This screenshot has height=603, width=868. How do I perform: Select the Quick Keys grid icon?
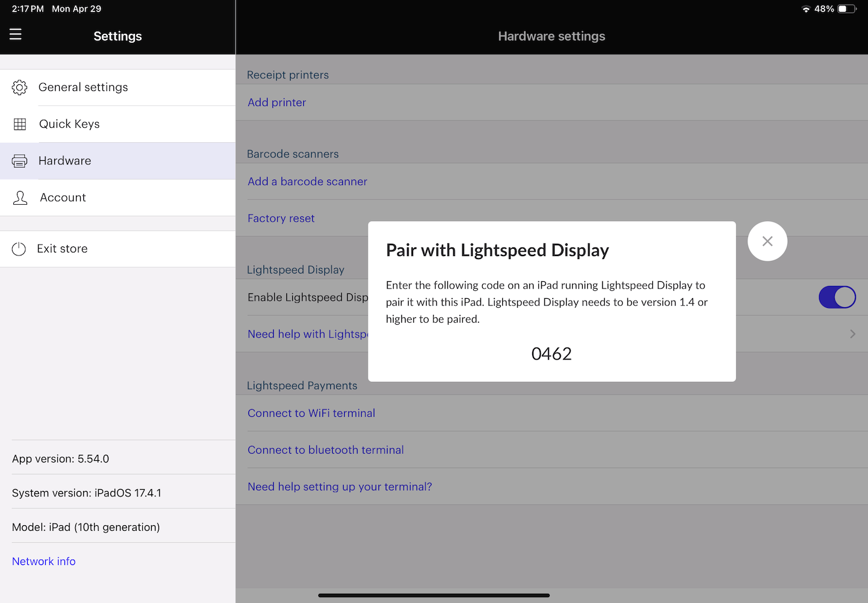tap(19, 123)
